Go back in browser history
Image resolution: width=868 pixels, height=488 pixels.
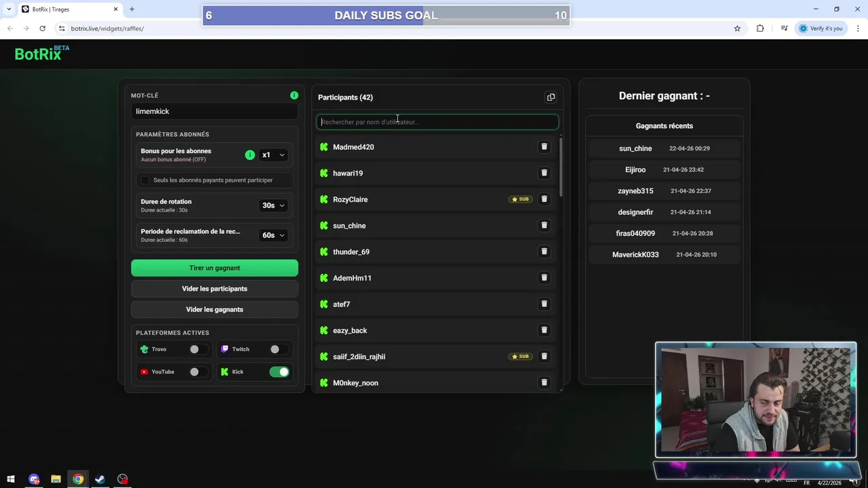(10, 28)
